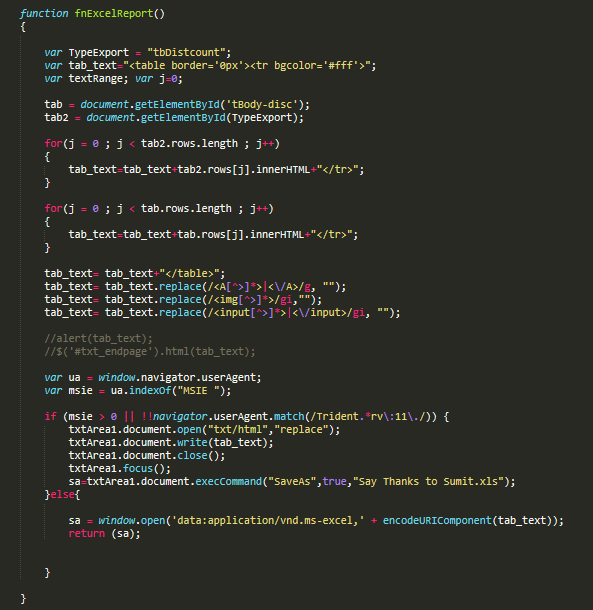The height and width of the screenshot is (610, 593).
Task: Click the regex "/<img[^>]*>/gi"
Action: tap(250, 300)
